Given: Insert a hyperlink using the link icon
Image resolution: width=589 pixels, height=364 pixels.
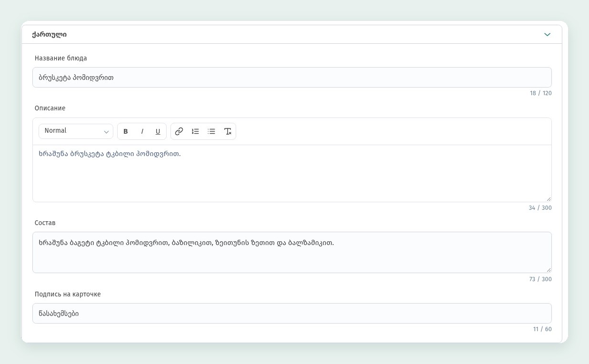Looking at the screenshot, I should click(x=179, y=131).
